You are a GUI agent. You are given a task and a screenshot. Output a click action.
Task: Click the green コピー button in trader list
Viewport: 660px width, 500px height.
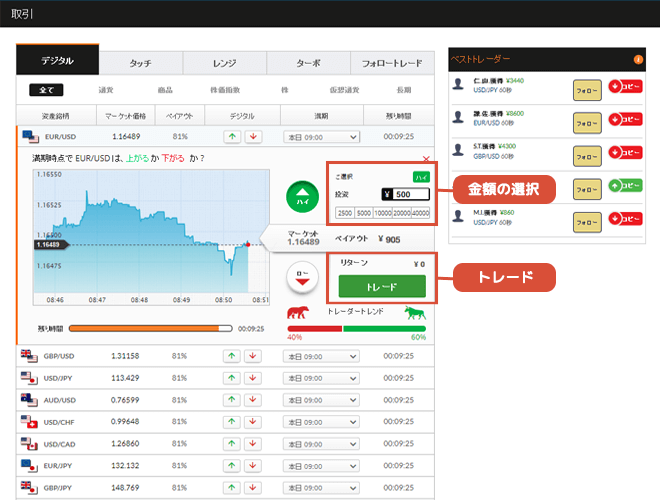tap(625, 185)
